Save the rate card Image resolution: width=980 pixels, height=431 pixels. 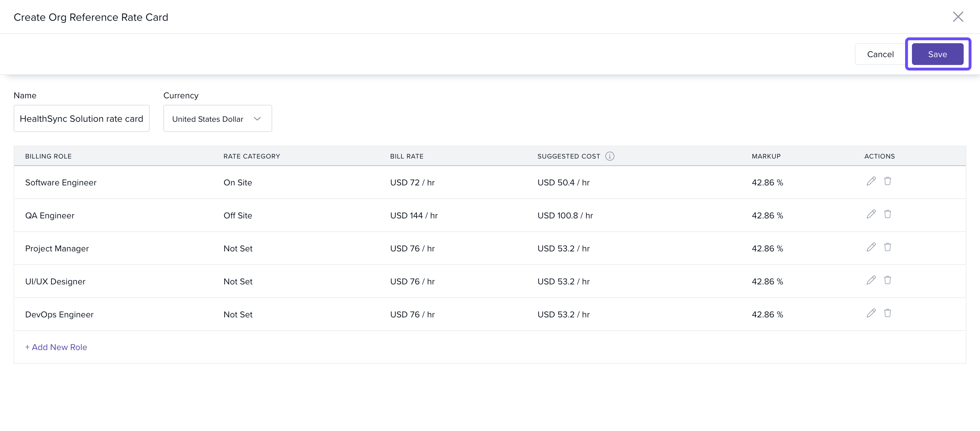[937, 54]
